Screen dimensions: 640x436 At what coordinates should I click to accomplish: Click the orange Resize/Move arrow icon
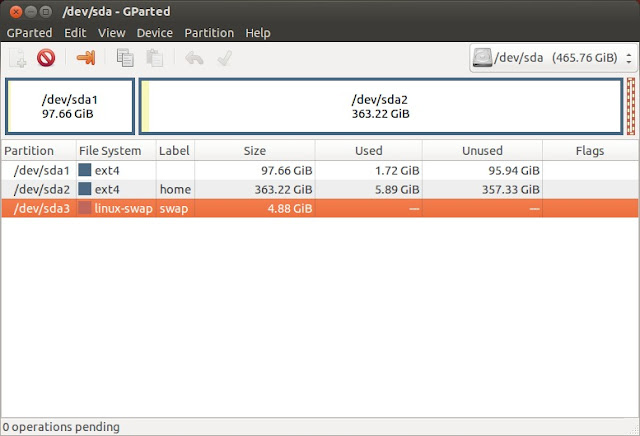[x=86, y=58]
